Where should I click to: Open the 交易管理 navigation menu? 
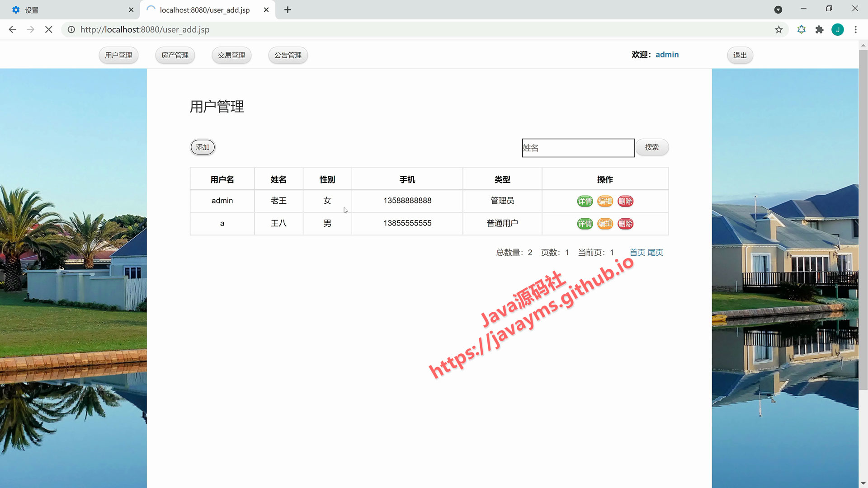click(x=231, y=55)
